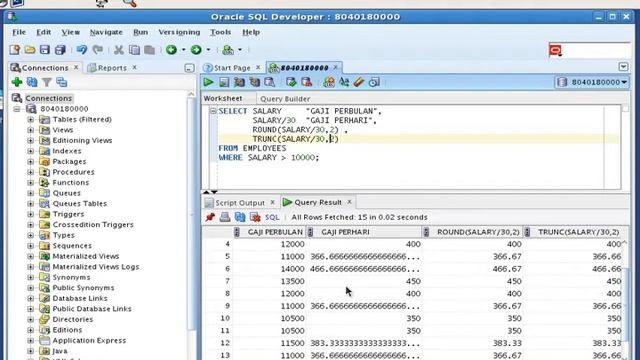Open the Versioning menu

[179, 32]
